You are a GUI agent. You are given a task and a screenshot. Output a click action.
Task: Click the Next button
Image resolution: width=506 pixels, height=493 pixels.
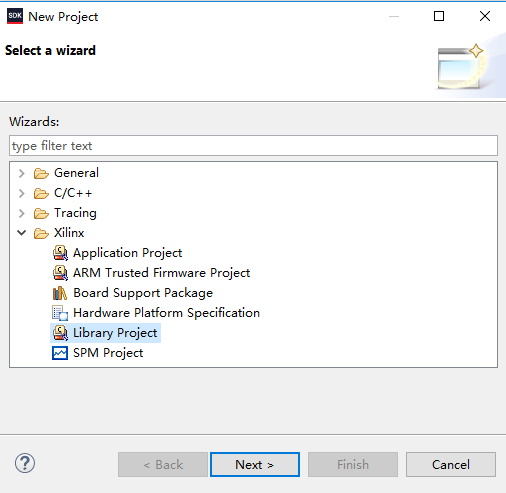click(x=255, y=464)
